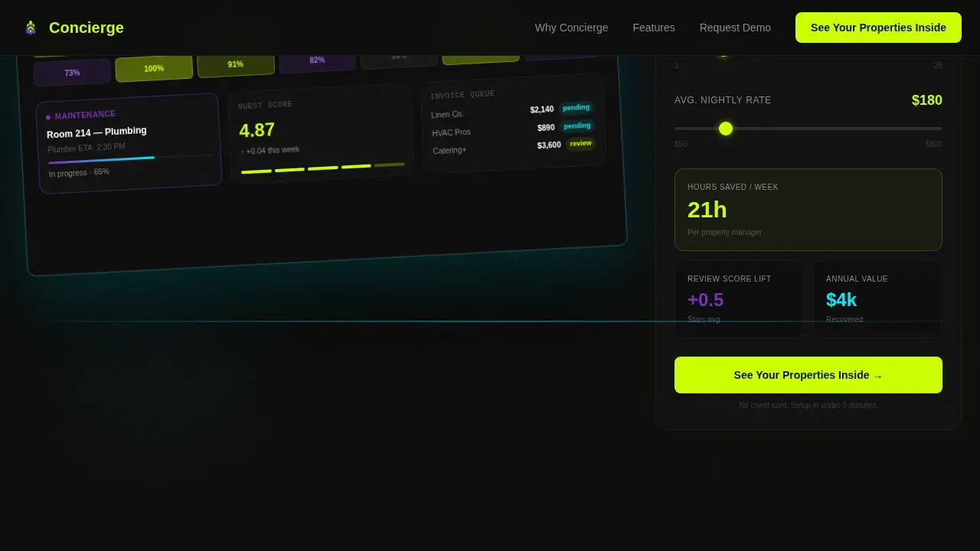The height and width of the screenshot is (551, 980).
Task: Click the Concierge logo icon
Action: (31, 28)
